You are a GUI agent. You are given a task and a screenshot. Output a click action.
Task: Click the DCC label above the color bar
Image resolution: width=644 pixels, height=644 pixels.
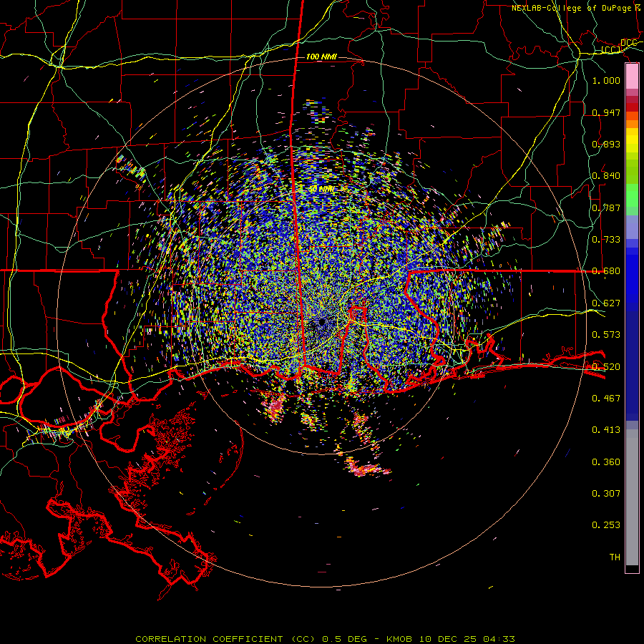[628, 43]
